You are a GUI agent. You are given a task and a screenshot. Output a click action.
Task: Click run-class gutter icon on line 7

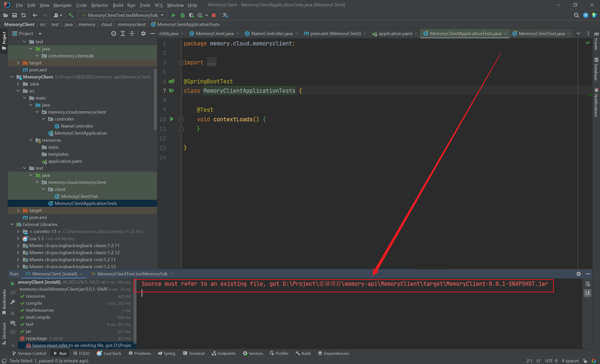172,91
